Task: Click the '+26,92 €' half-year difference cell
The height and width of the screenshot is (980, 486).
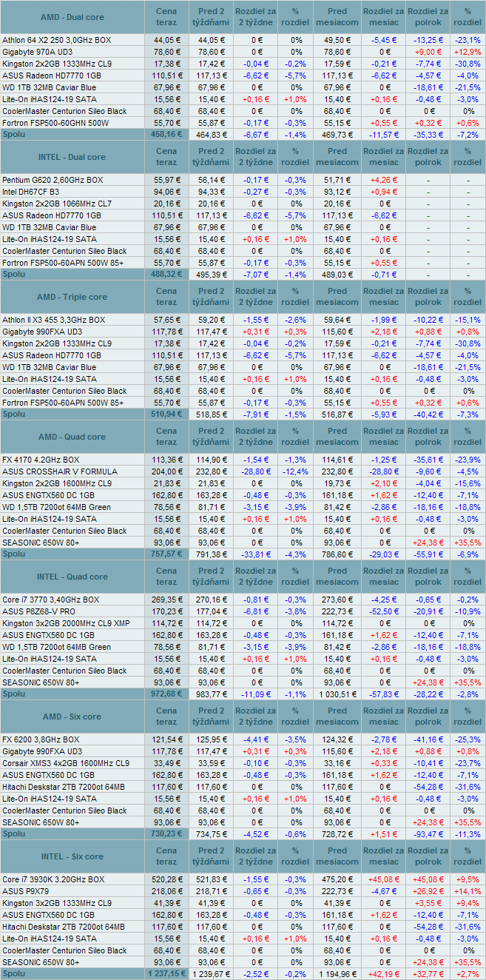Action: [x=428, y=891]
